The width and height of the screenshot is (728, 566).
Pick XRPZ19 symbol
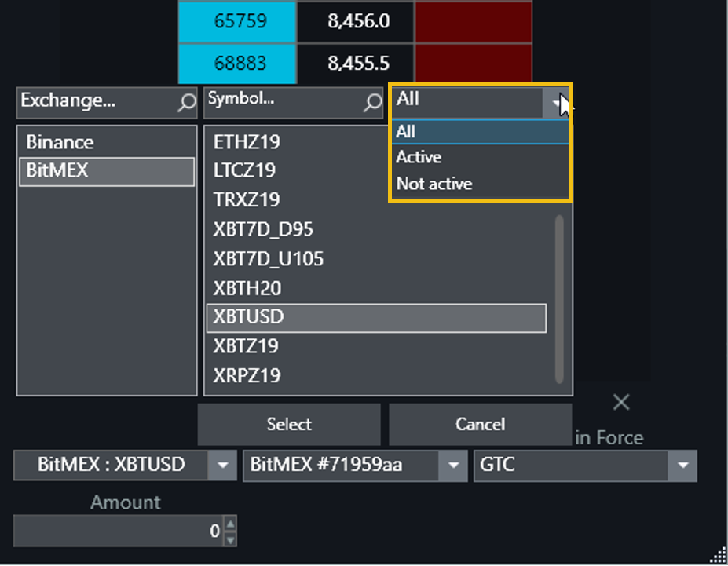point(376,376)
